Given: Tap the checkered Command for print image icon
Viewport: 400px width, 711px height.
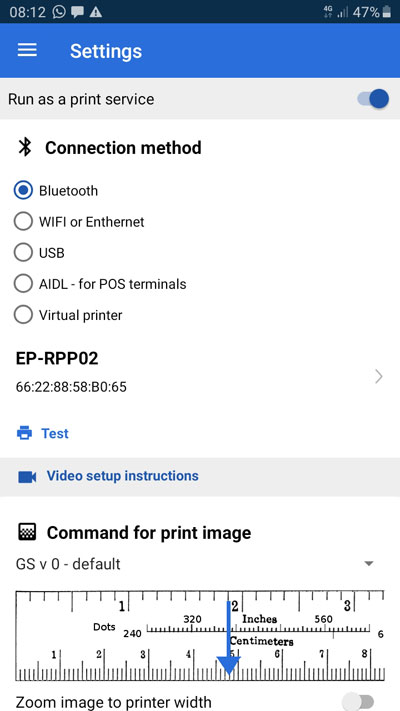Looking at the screenshot, I should tap(26, 532).
